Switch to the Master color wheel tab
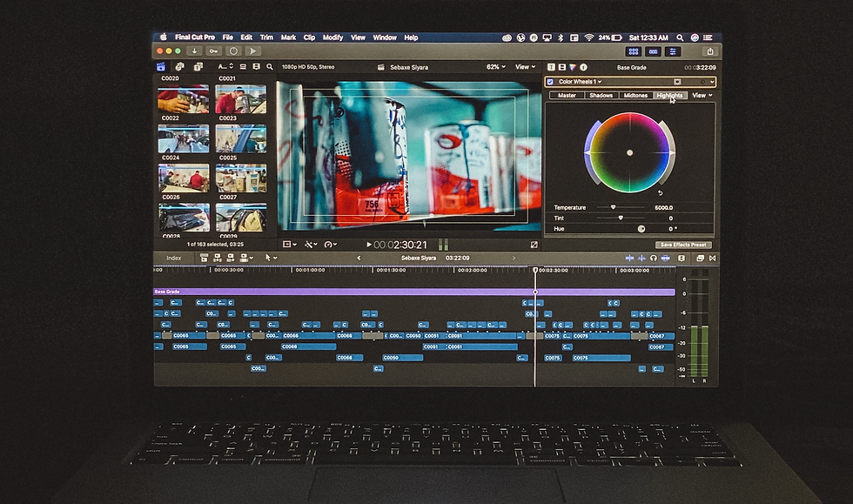Screen dimensions: 853x504 pyautogui.click(x=567, y=95)
